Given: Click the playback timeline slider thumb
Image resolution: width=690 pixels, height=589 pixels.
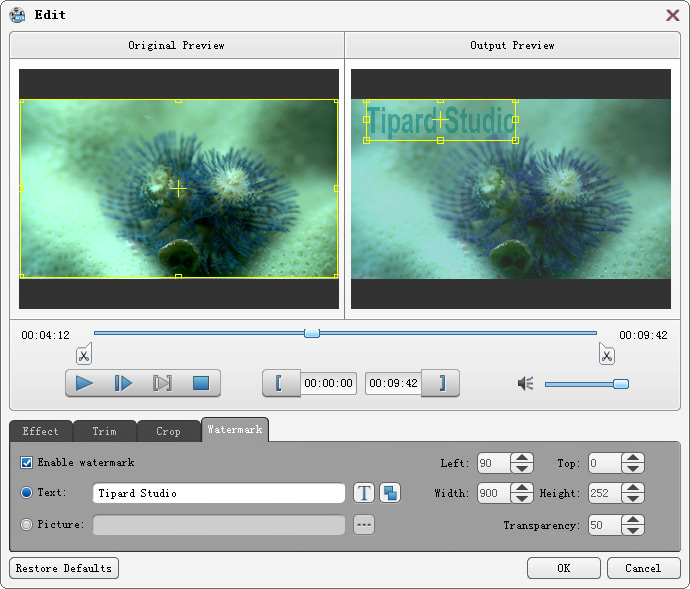Looking at the screenshot, I should [x=312, y=333].
